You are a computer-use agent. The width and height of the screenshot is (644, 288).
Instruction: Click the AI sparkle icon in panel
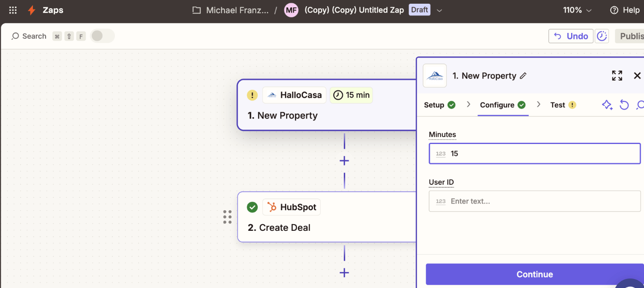point(607,105)
